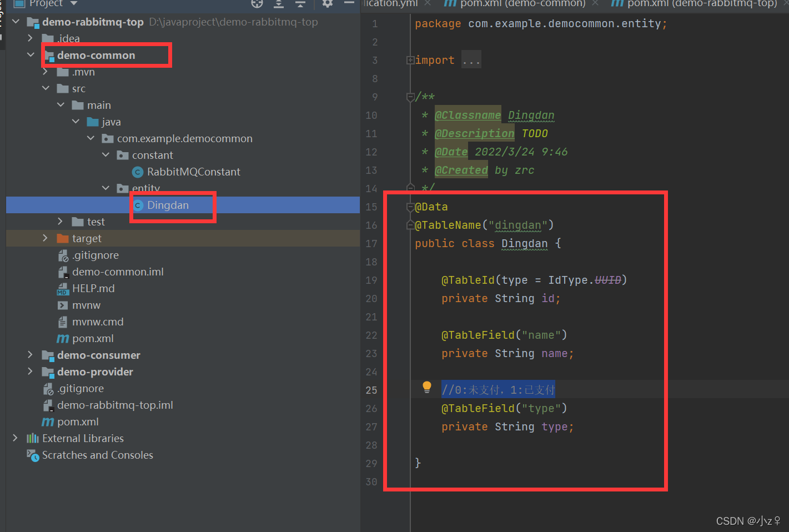Close the application.yml tab
Screen dimensions: 789x532
tap(428, 3)
